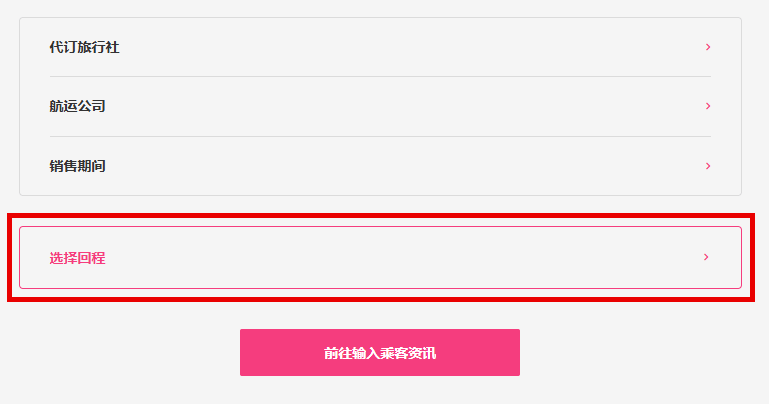
Task: Click the 前往 text on pink button
Action: point(338,353)
